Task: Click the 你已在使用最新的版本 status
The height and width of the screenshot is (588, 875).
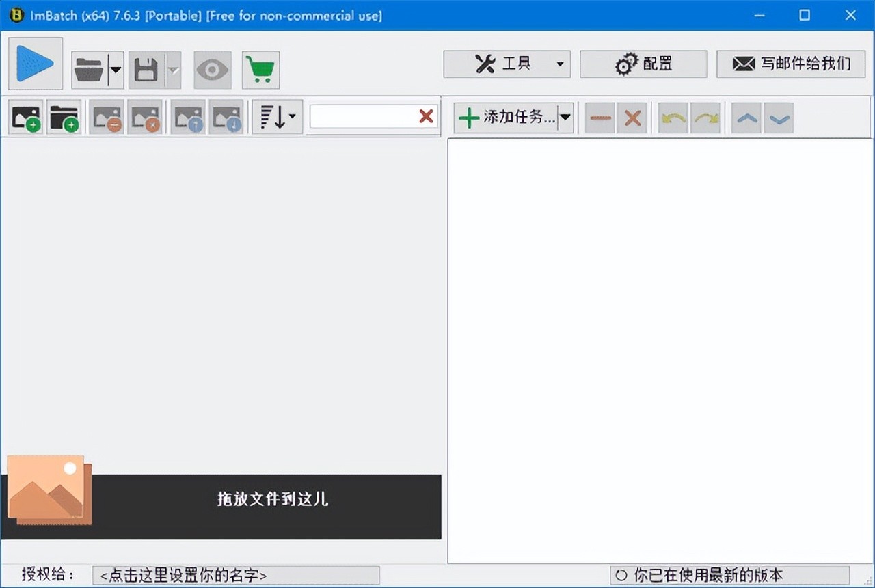Action: [730, 575]
